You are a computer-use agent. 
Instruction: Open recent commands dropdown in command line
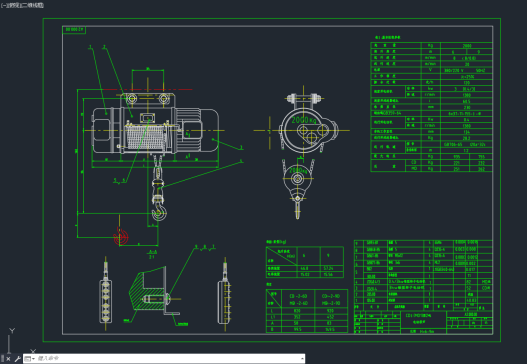pyautogui.click(x=30, y=359)
